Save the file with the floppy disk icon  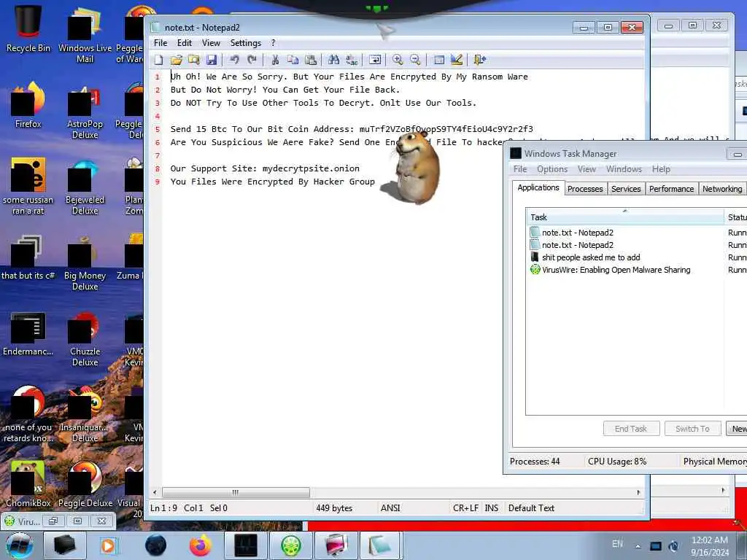point(212,60)
